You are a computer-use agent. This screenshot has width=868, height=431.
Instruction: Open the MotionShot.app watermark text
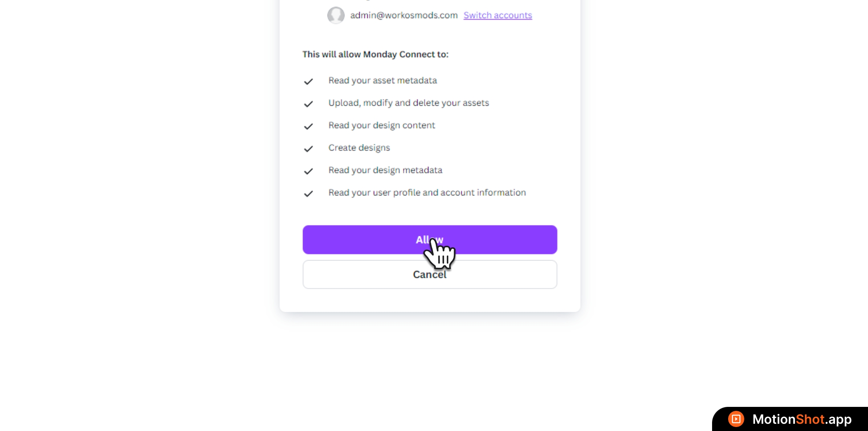tap(802, 419)
